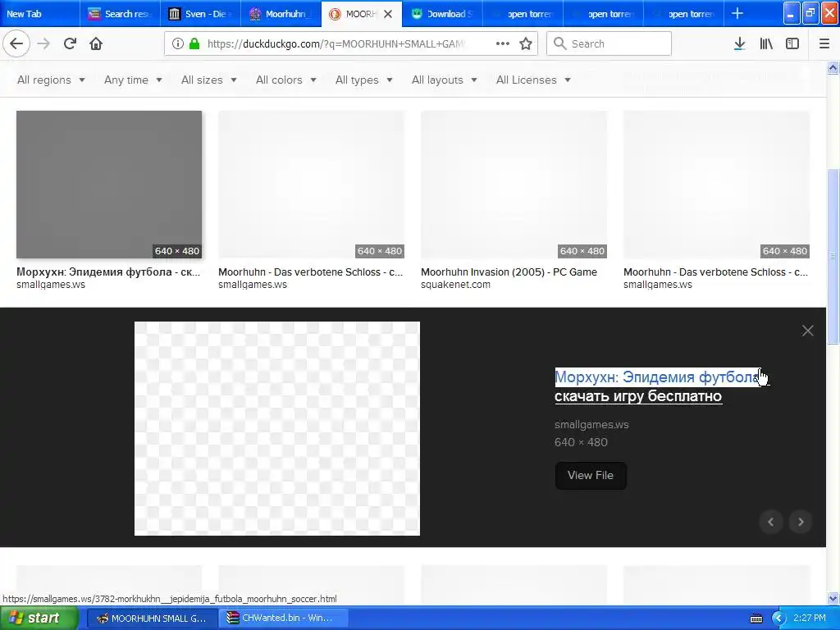Click the large checkered preview image
This screenshot has width=840, height=630.
(x=277, y=428)
